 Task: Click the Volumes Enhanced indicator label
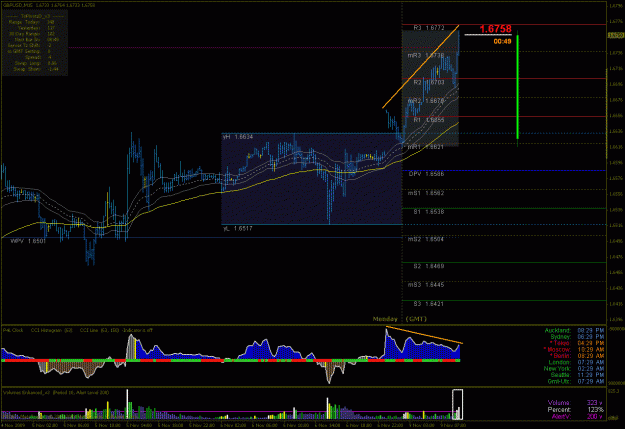[x=56, y=393]
